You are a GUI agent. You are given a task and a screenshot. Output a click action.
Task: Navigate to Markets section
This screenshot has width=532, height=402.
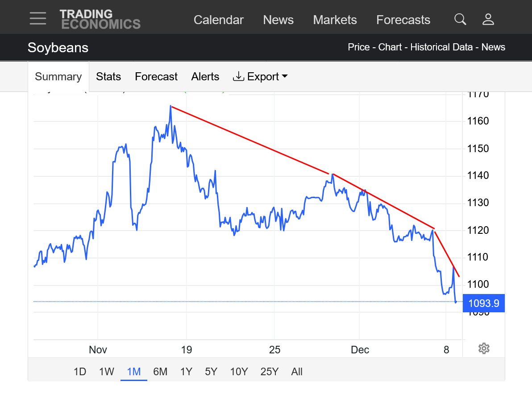click(x=335, y=20)
